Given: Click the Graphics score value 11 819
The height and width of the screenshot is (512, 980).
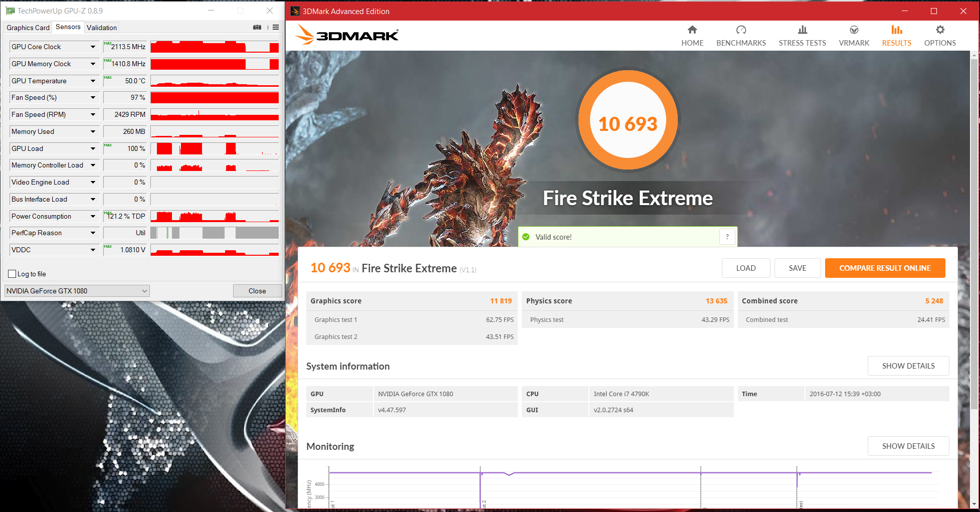Looking at the screenshot, I should click(x=501, y=301).
